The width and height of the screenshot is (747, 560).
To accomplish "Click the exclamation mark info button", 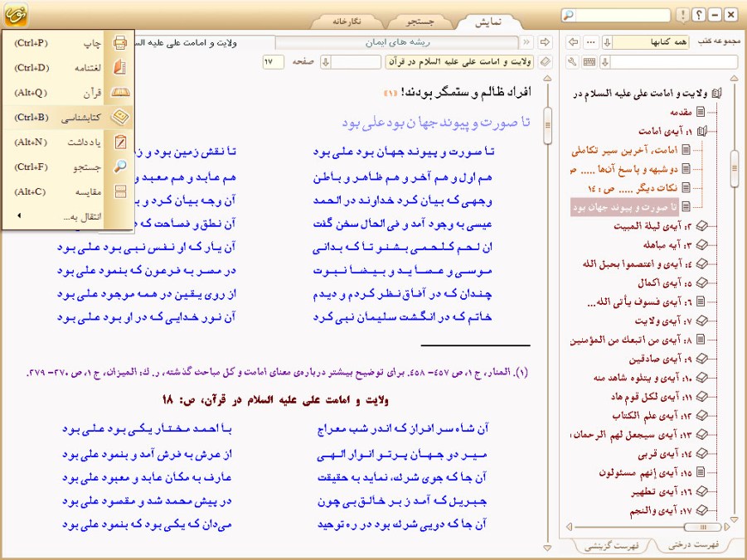I will click(682, 15).
